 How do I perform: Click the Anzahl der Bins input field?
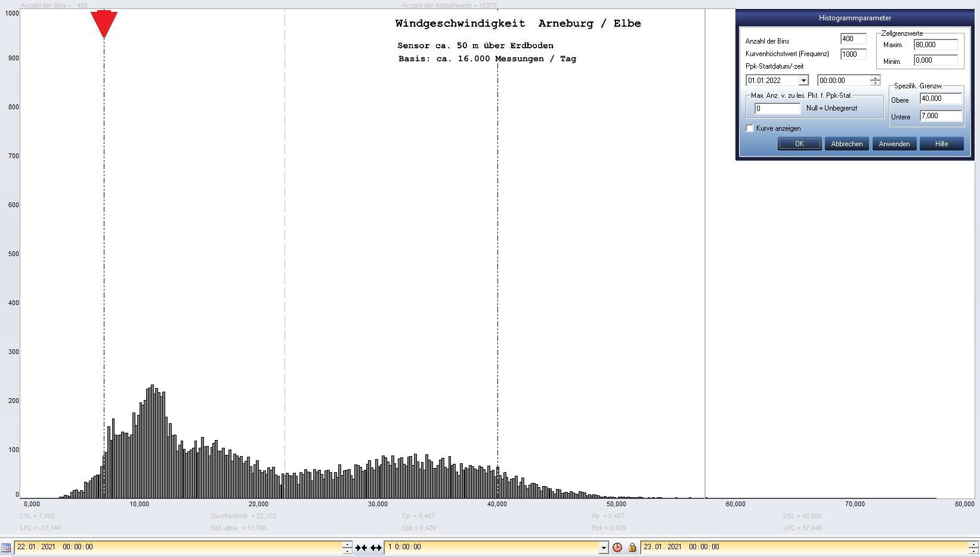pyautogui.click(x=852, y=39)
